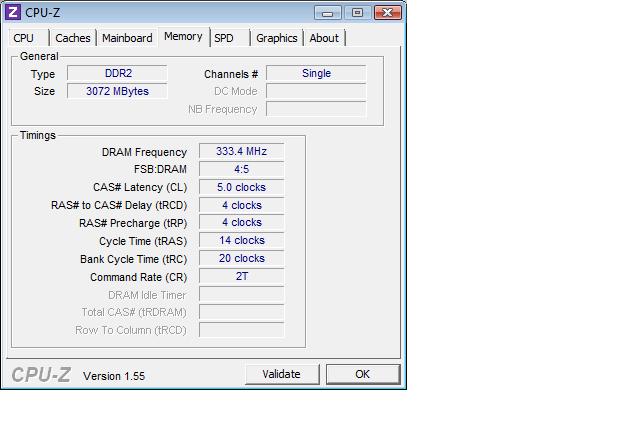Click the FSB:DRAM ratio value 4:5

point(242,169)
